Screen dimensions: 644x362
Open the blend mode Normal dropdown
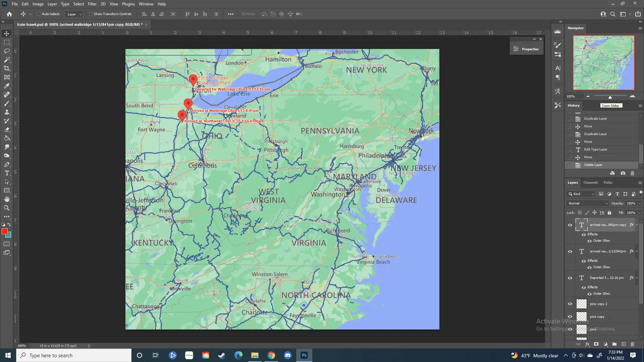coord(587,203)
